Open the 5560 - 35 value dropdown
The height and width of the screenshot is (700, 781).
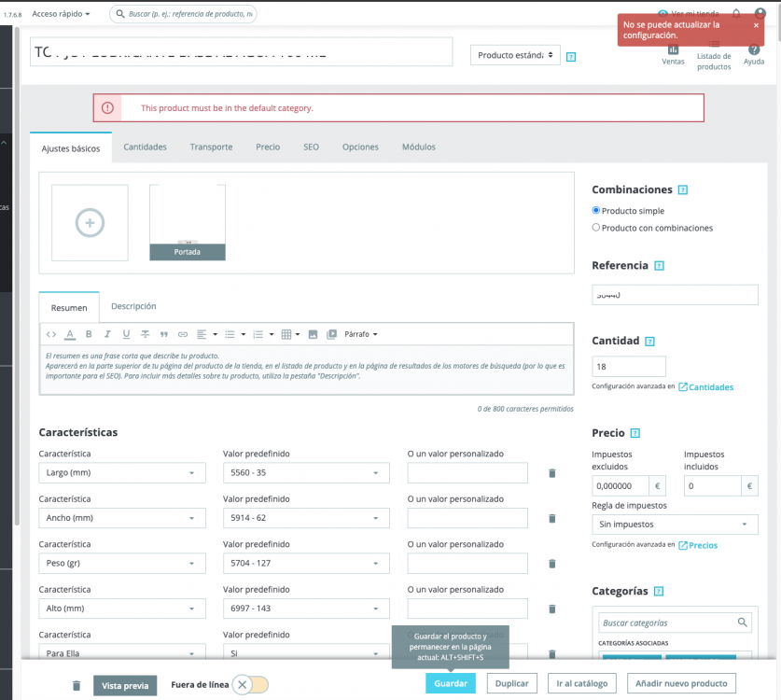pos(306,473)
